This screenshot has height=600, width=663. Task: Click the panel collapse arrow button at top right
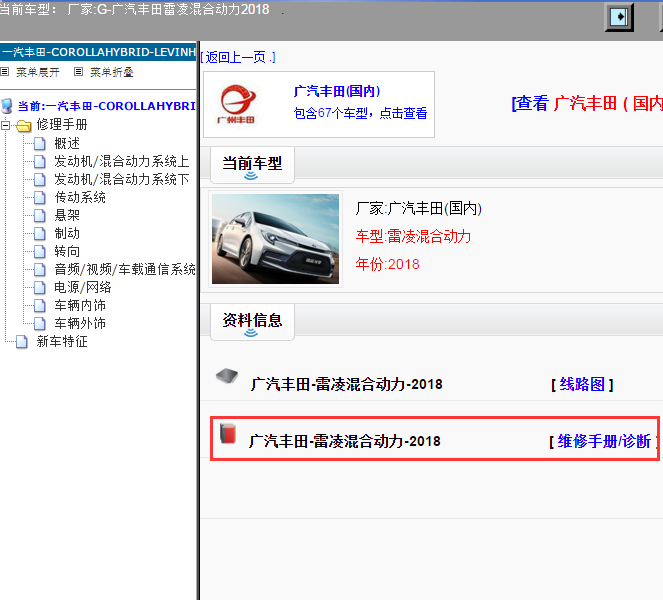tap(619, 17)
